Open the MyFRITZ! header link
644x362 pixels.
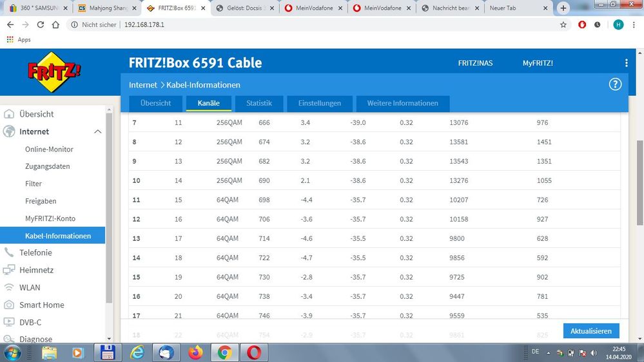click(x=538, y=63)
